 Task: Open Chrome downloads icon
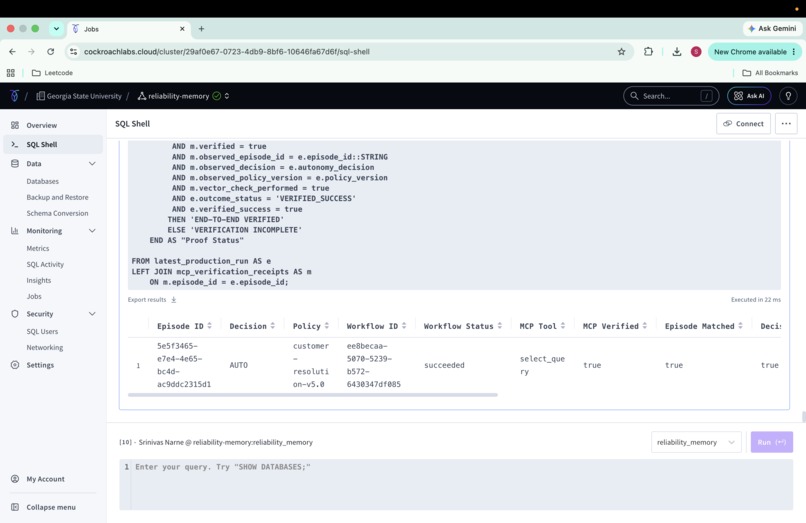tap(676, 51)
